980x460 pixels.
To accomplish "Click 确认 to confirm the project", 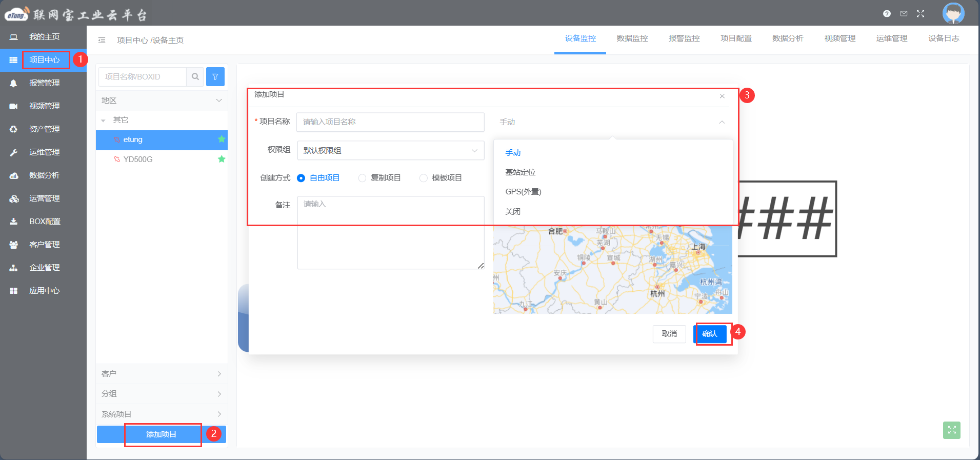I will [710, 334].
